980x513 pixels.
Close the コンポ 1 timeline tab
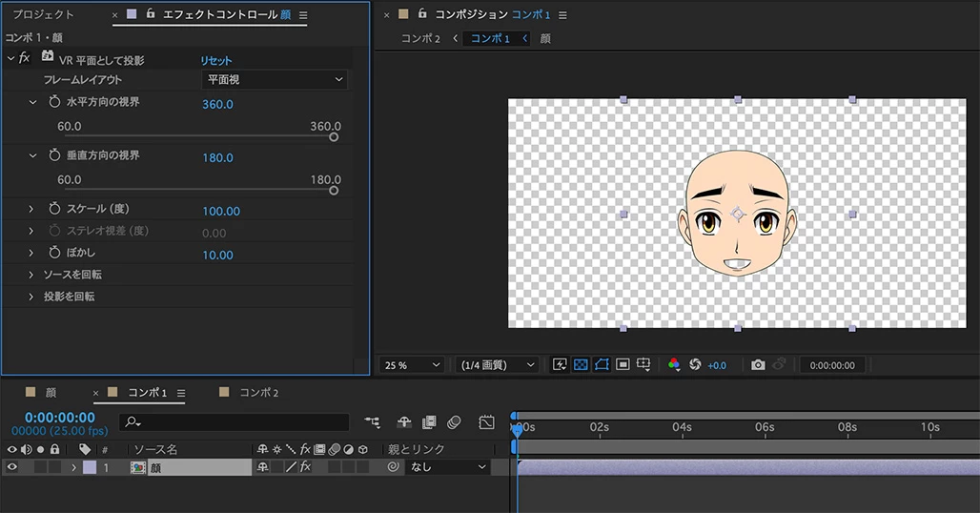pyautogui.click(x=95, y=393)
